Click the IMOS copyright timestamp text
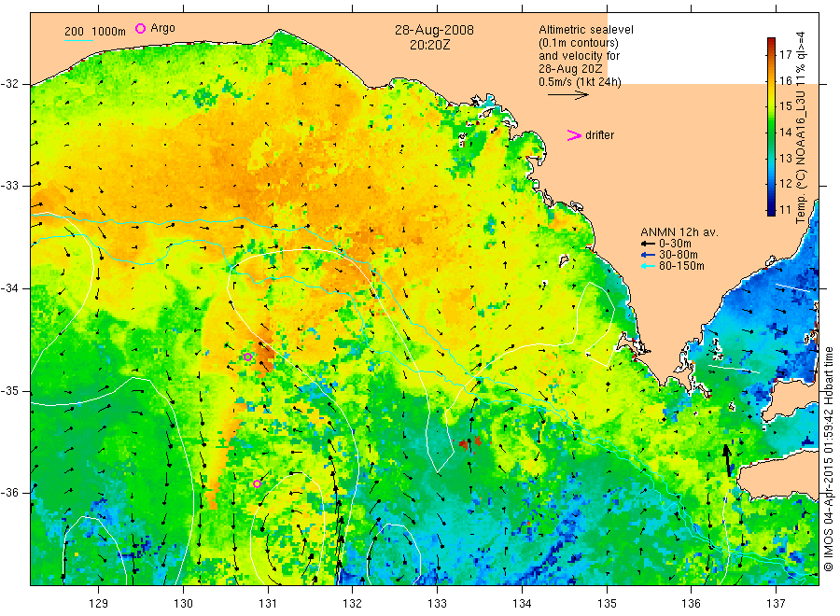Viewport: 840px width, 616px height. [828, 459]
